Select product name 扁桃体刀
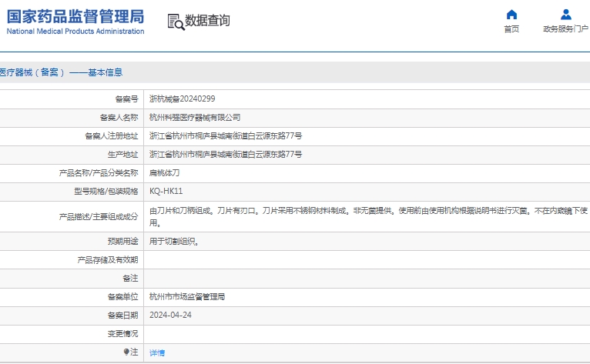Viewport: 590px width, 364px height. (x=164, y=173)
